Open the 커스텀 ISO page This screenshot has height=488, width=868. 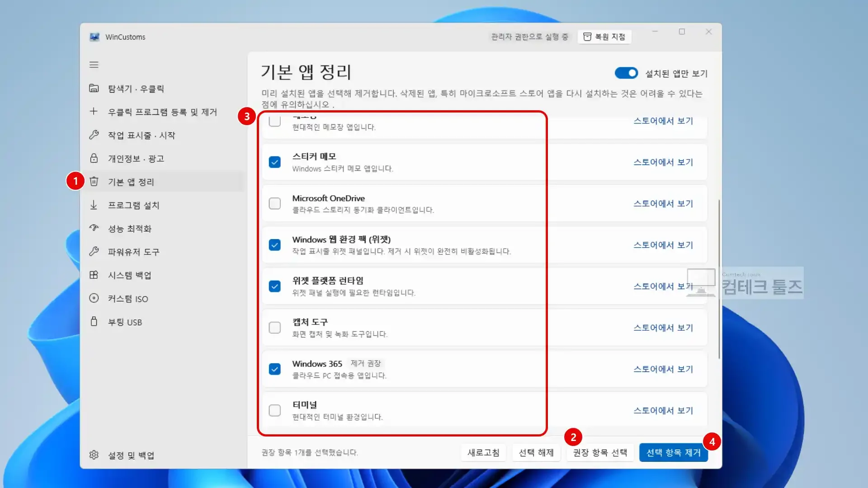(x=163, y=299)
